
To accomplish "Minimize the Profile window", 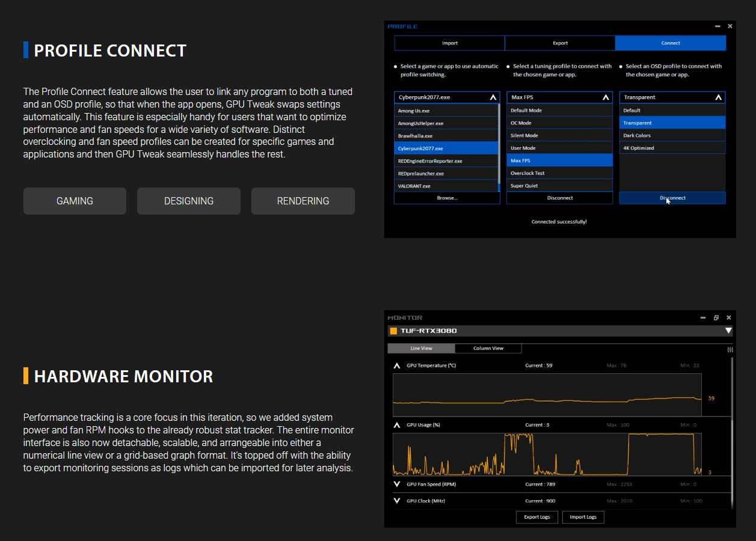I will click(x=718, y=26).
